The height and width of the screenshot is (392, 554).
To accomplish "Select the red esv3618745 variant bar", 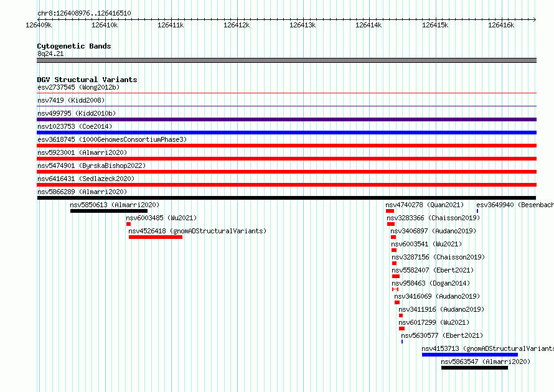I will [286, 146].
